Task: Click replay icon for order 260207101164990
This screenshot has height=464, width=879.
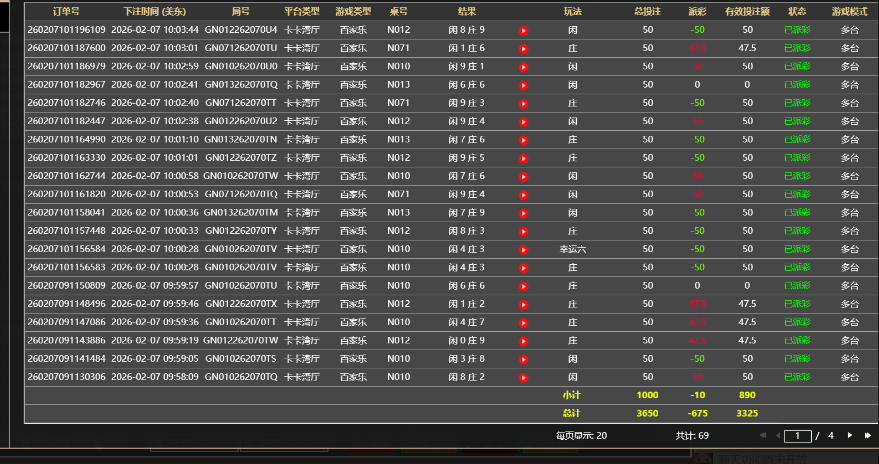Action: pos(523,140)
